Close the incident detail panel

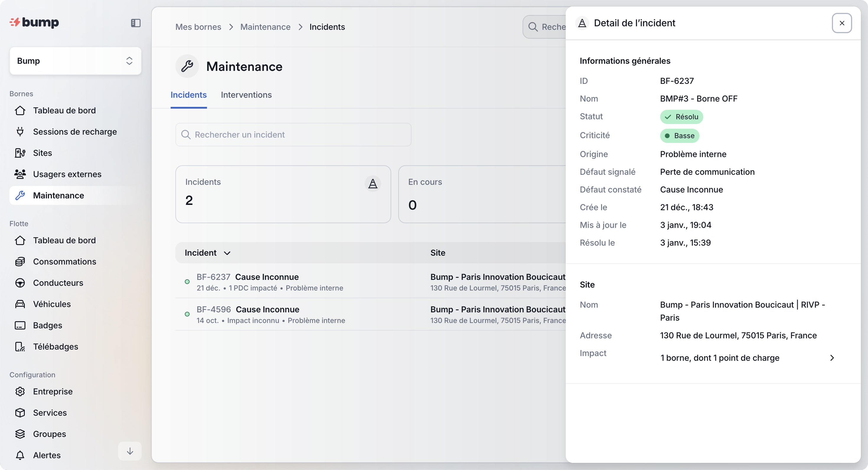(841, 23)
